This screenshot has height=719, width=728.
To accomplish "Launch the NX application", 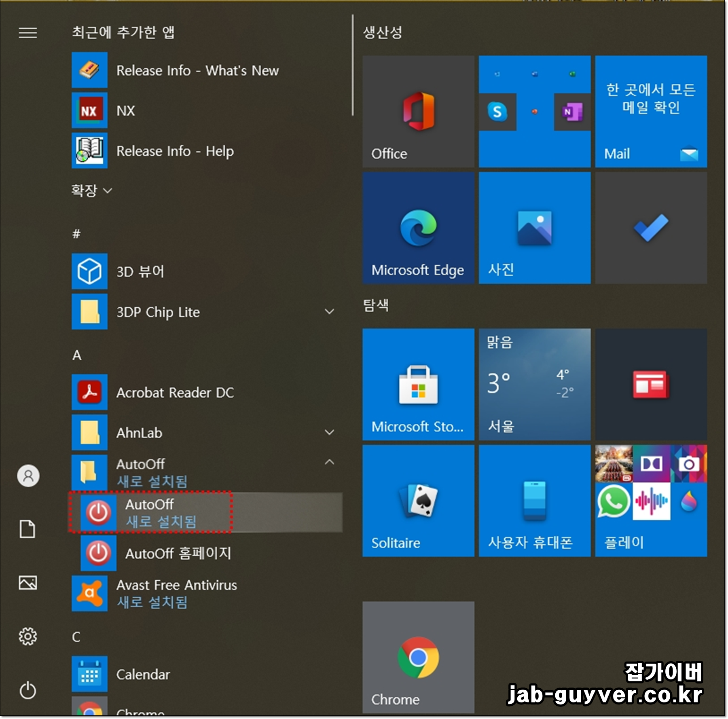I will 206,110.
